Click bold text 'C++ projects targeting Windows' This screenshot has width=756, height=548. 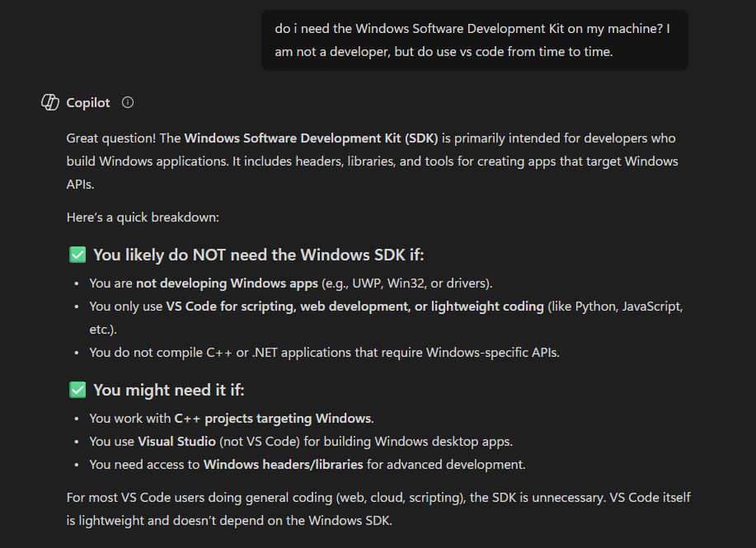click(x=273, y=418)
